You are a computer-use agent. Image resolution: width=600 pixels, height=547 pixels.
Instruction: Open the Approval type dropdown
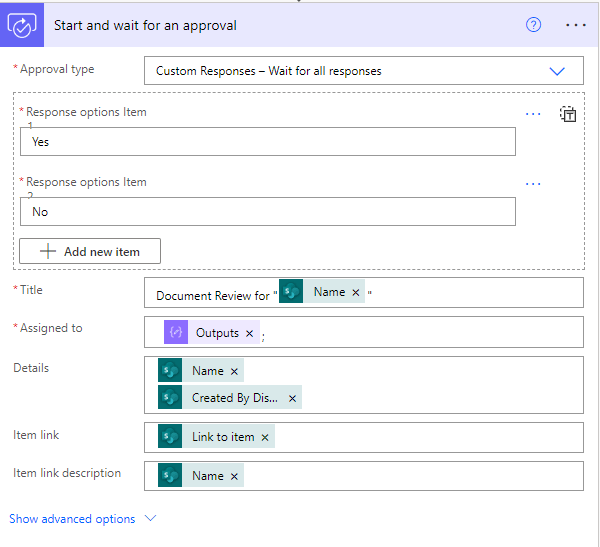point(364,71)
